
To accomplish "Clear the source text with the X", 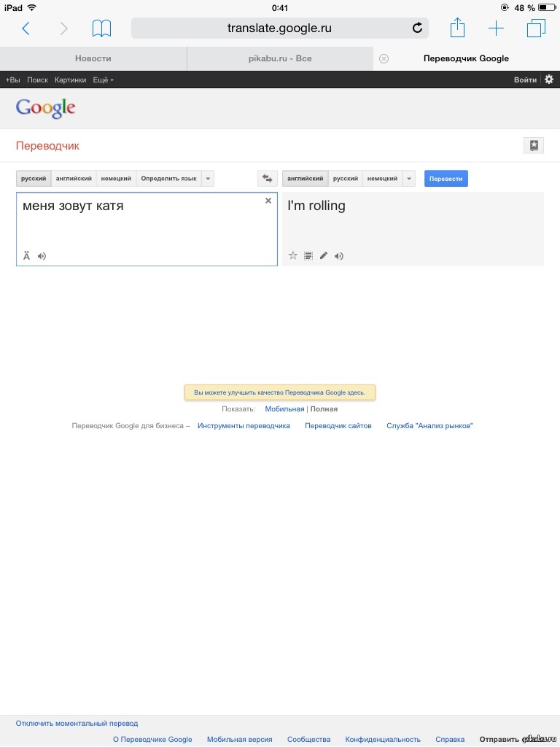I will [268, 201].
